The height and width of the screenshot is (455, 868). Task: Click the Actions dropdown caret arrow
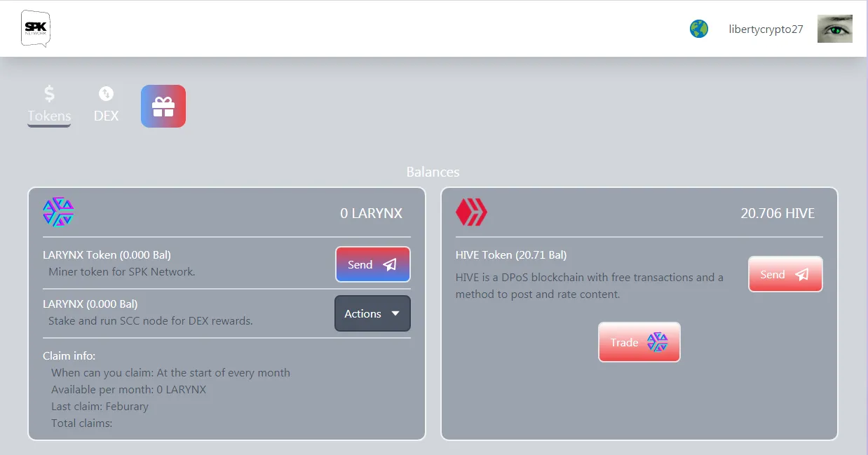395,314
